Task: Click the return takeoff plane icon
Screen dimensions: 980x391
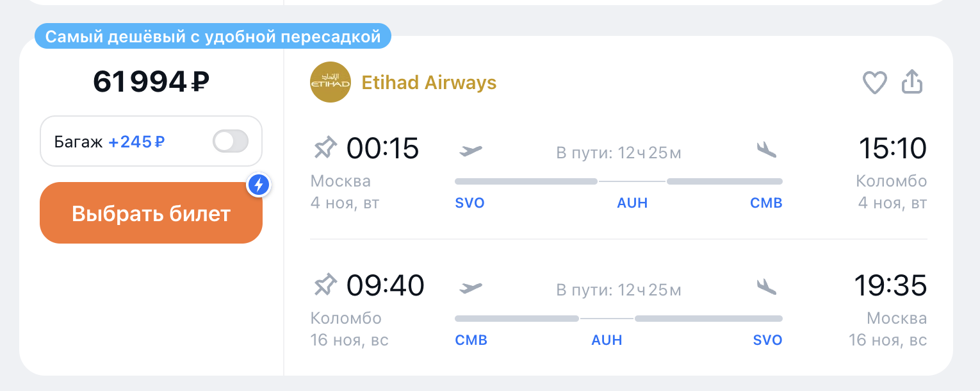Action: pos(471,288)
